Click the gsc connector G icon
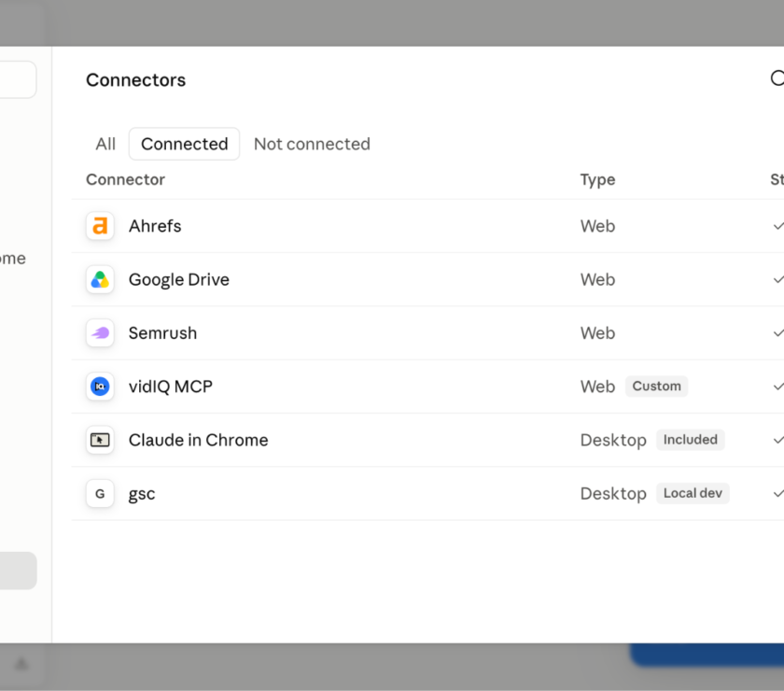784x691 pixels. [x=100, y=493]
